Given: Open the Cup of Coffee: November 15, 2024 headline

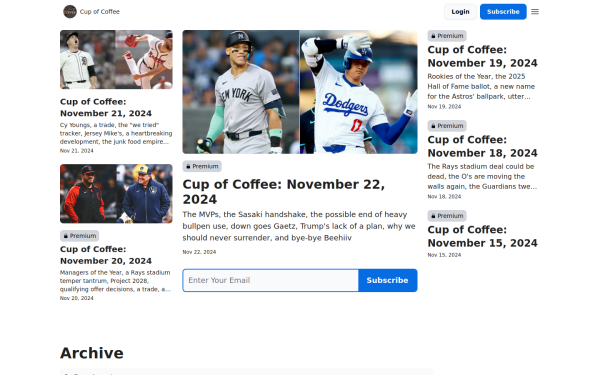Looking at the screenshot, I should coord(483,236).
